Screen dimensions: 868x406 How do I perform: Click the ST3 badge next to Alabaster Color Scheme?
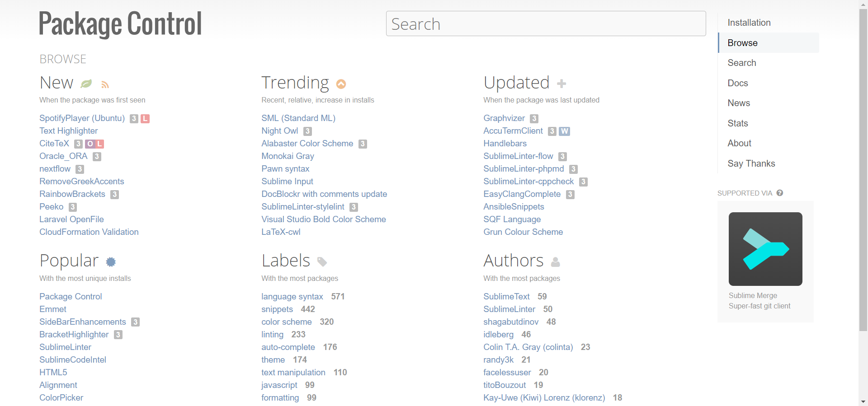pyautogui.click(x=363, y=144)
